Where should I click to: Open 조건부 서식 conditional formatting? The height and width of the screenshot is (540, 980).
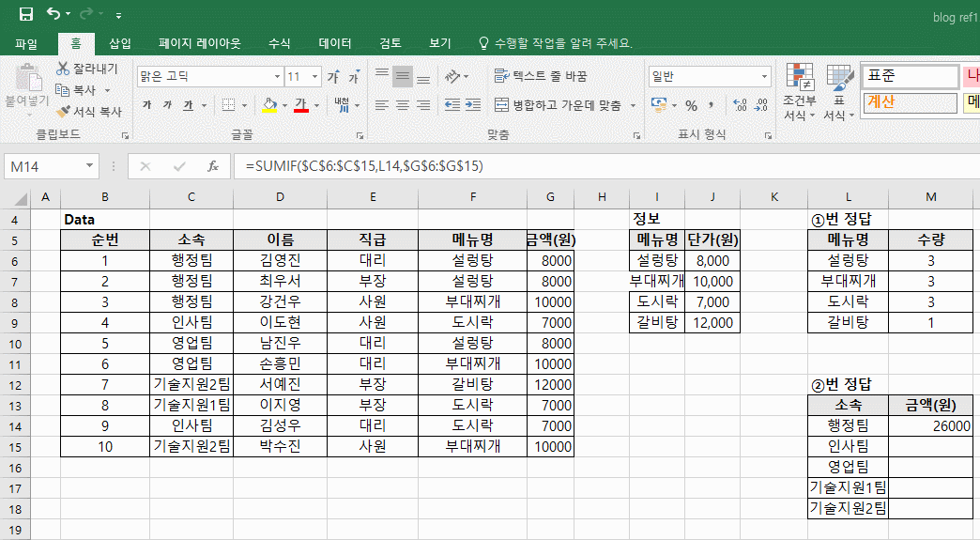tap(800, 92)
